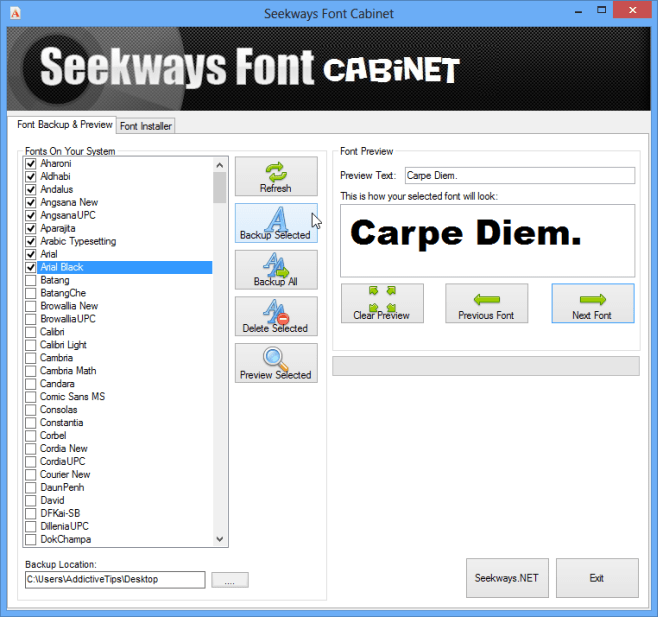Open the Seekways.NET website button
The image size is (658, 617).
click(x=507, y=578)
